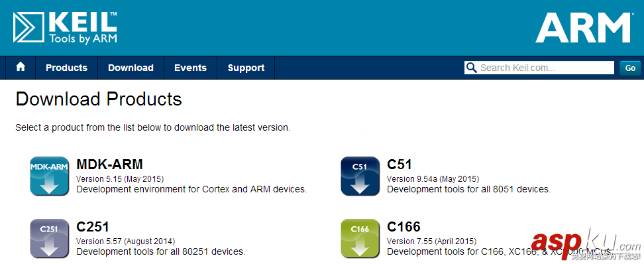The image size is (644, 264).
Task: Click the magnifier icon in search box
Action: point(472,68)
